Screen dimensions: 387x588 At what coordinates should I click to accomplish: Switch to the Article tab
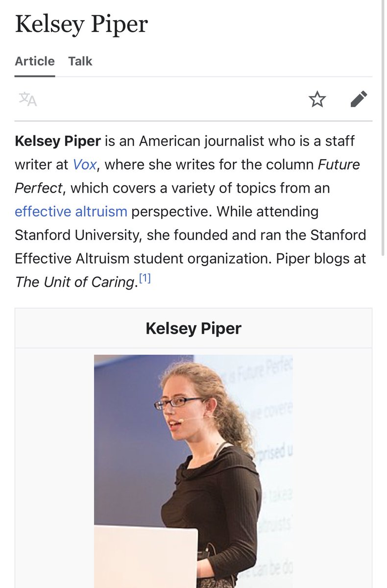(x=35, y=61)
